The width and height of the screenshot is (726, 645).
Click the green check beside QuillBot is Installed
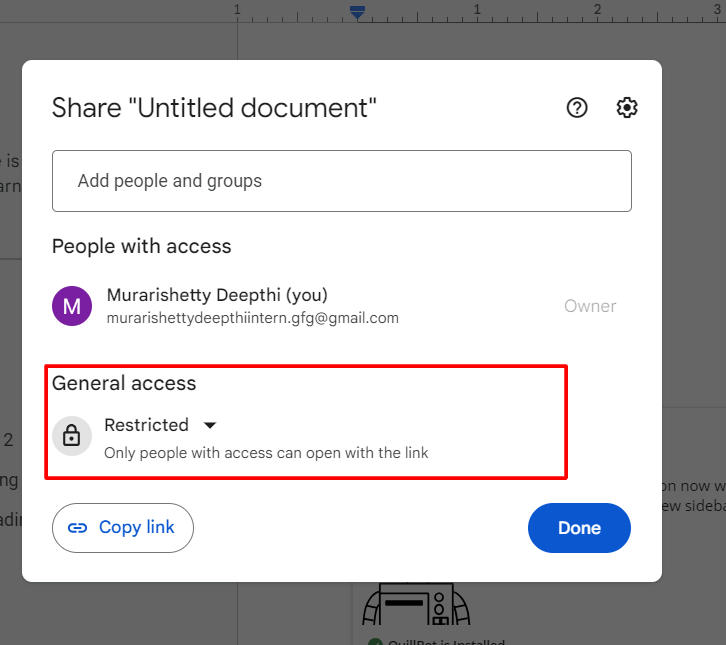coord(375,643)
